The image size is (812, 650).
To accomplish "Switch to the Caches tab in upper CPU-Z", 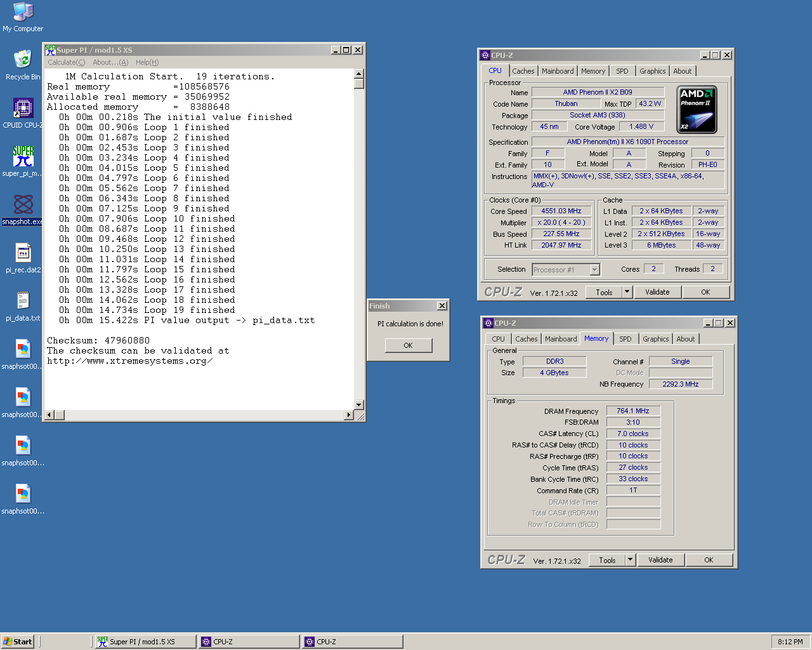I will point(523,71).
